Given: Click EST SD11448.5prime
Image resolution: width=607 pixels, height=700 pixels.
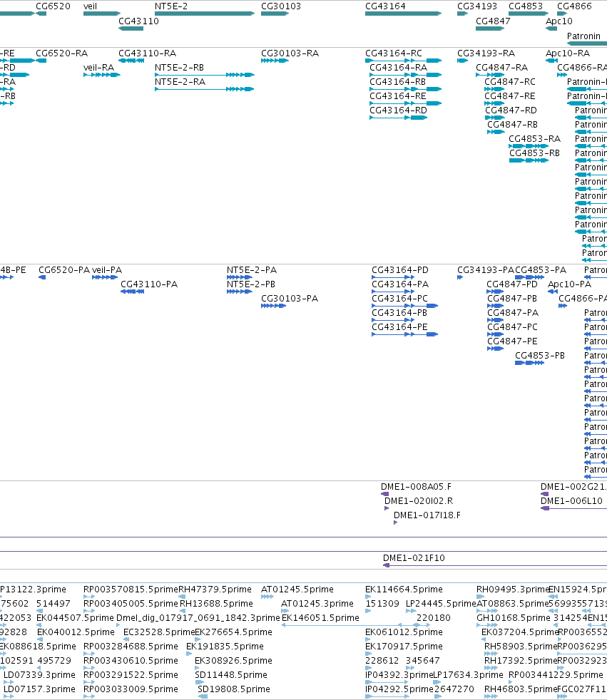Looking at the screenshot, I should (x=231, y=676).
